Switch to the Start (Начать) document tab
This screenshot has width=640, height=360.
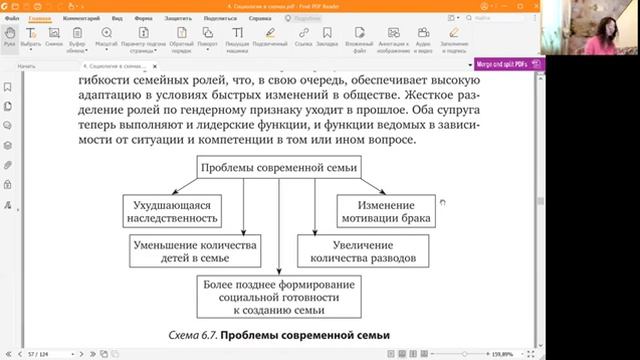coord(27,66)
